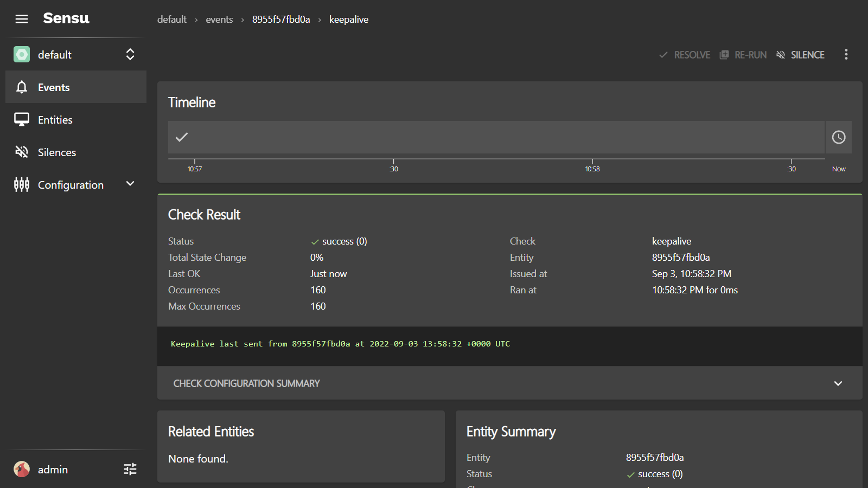Image resolution: width=868 pixels, height=488 pixels.
Task: Silence this keepalive event
Action: click(800, 55)
